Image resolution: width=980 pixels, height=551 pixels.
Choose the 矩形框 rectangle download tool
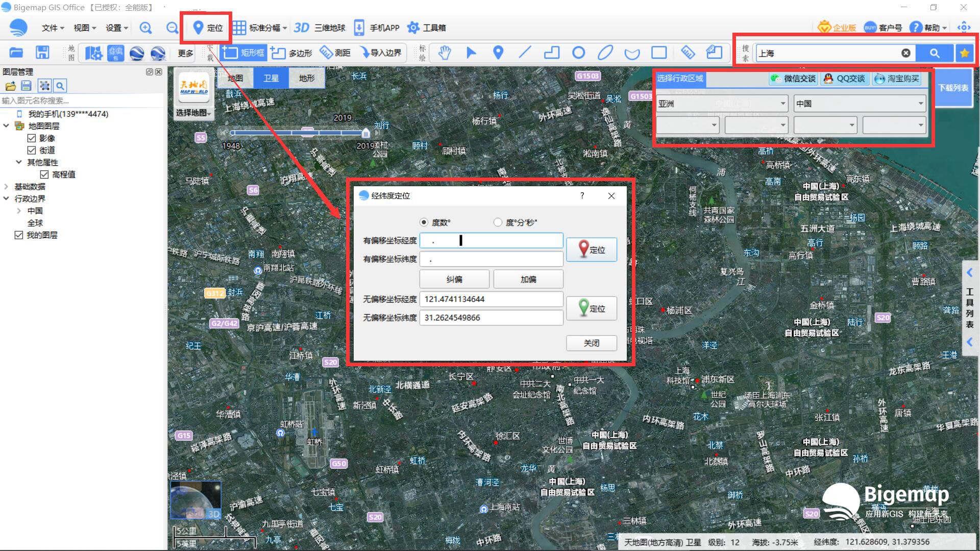244,53
